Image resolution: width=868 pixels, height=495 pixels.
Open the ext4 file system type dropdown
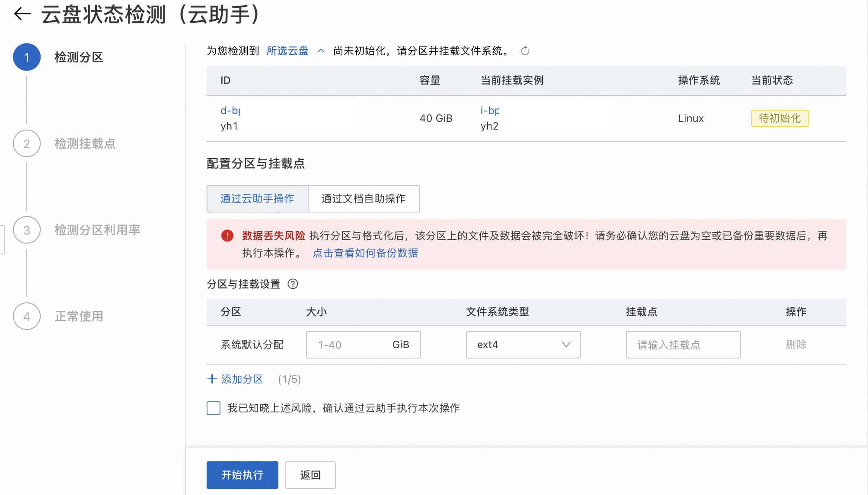pyautogui.click(x=523, y=345)
